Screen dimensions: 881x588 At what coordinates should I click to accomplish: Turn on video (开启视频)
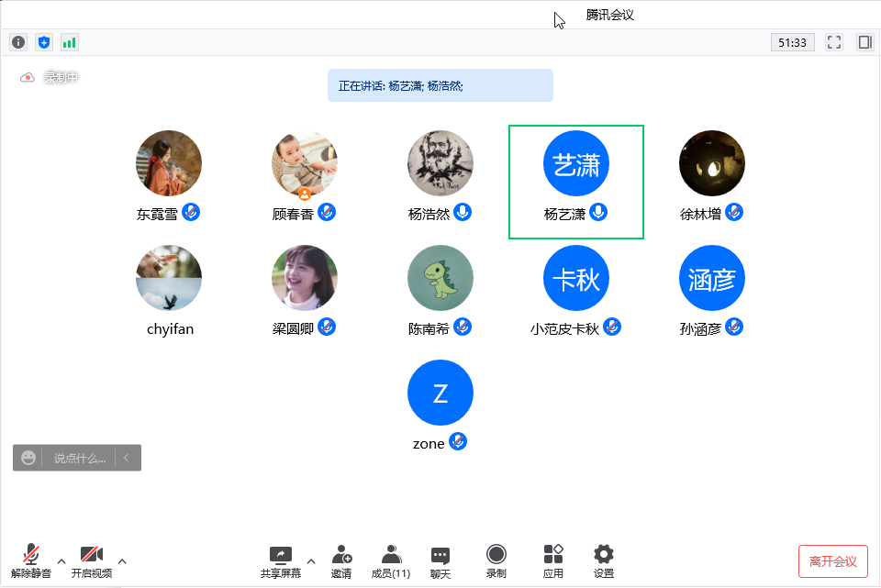coord(92,560)
